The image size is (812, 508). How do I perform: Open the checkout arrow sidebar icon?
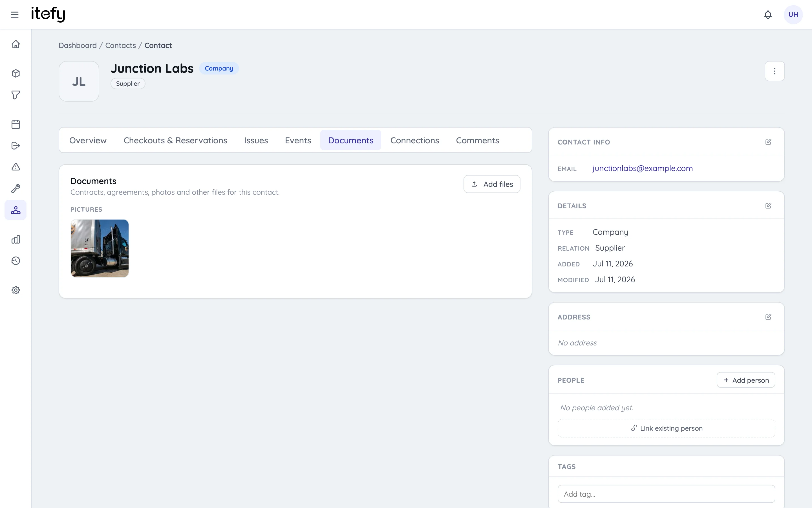(x=16, y=145)
